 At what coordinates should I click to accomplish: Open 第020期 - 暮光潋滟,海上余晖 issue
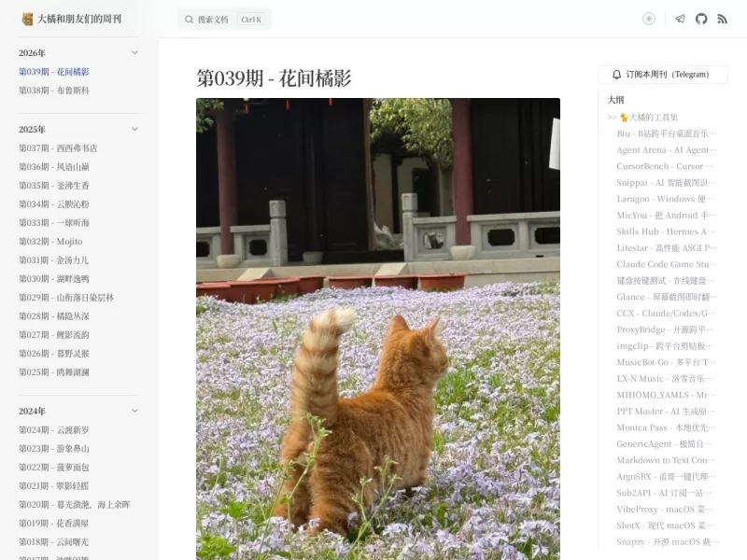[x=75, y=504]
